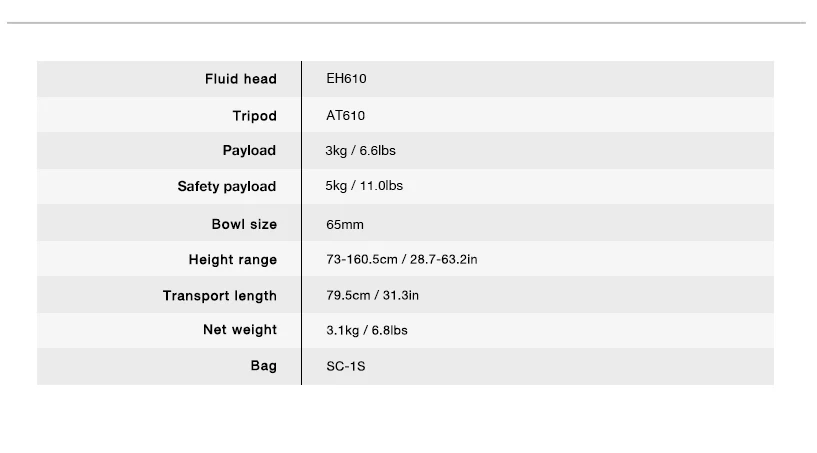This screenshot has height=453, width=817.
Task: Click the vertical divider line in table
Action: coord(301,223)
